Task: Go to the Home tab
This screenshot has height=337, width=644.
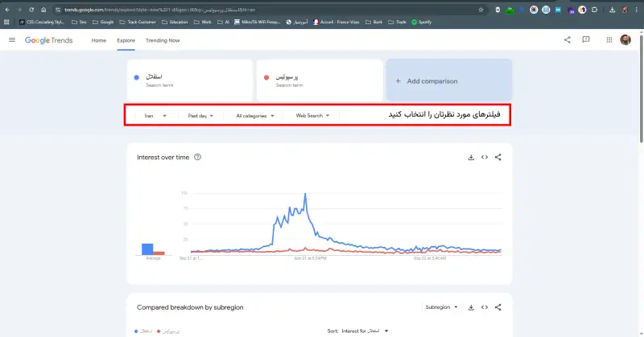Action: [x=98, y=40]
